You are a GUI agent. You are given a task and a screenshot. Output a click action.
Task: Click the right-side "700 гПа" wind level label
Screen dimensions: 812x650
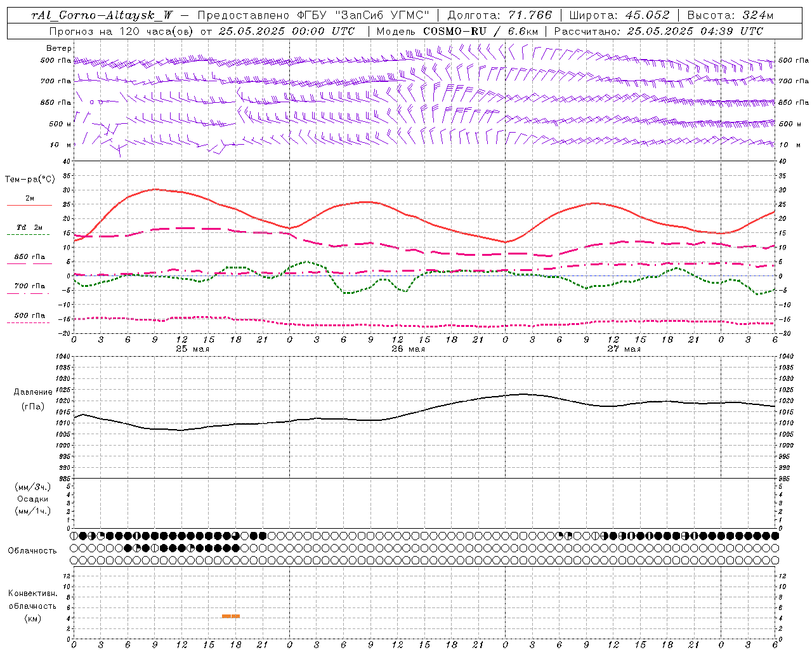[x=793, y=81]
